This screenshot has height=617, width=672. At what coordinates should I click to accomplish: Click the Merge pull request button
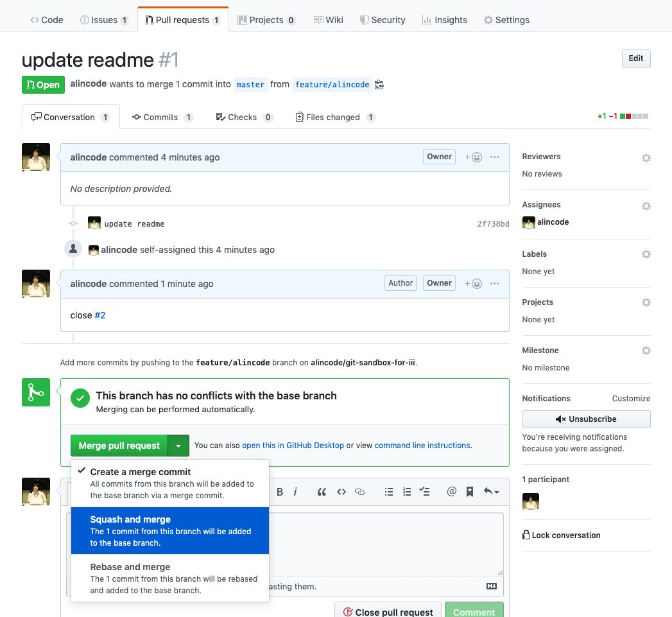pyautogui.click(x=119, y=446)
